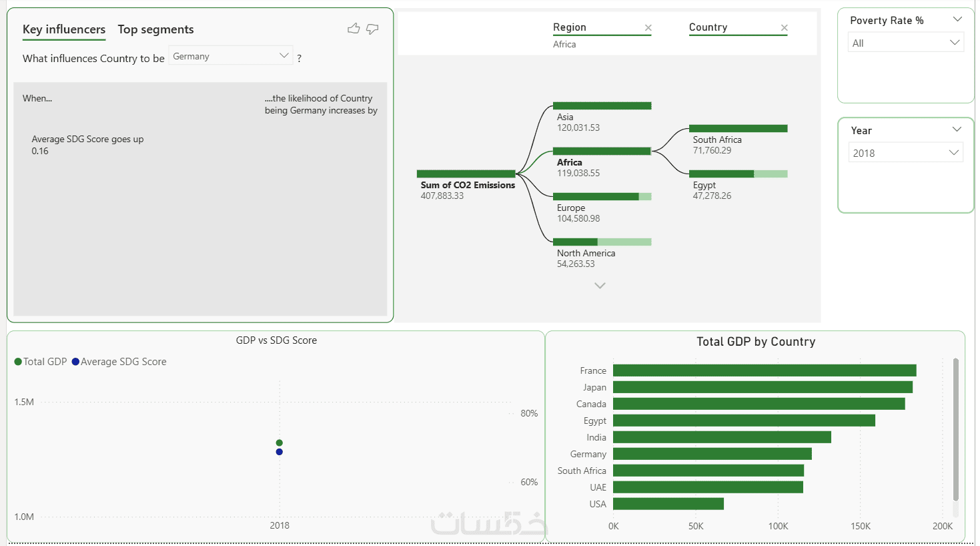Select the South Africa node bar

(x=738, y=128)
